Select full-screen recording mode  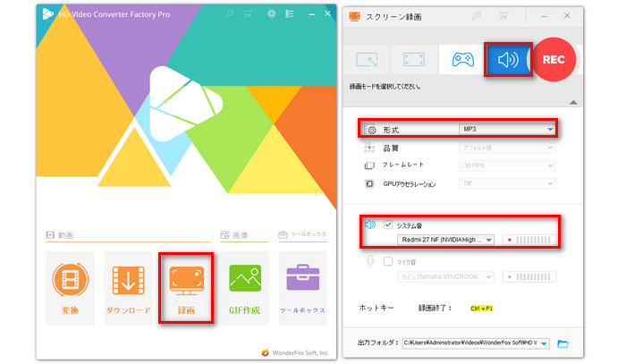tap(415, 60)
